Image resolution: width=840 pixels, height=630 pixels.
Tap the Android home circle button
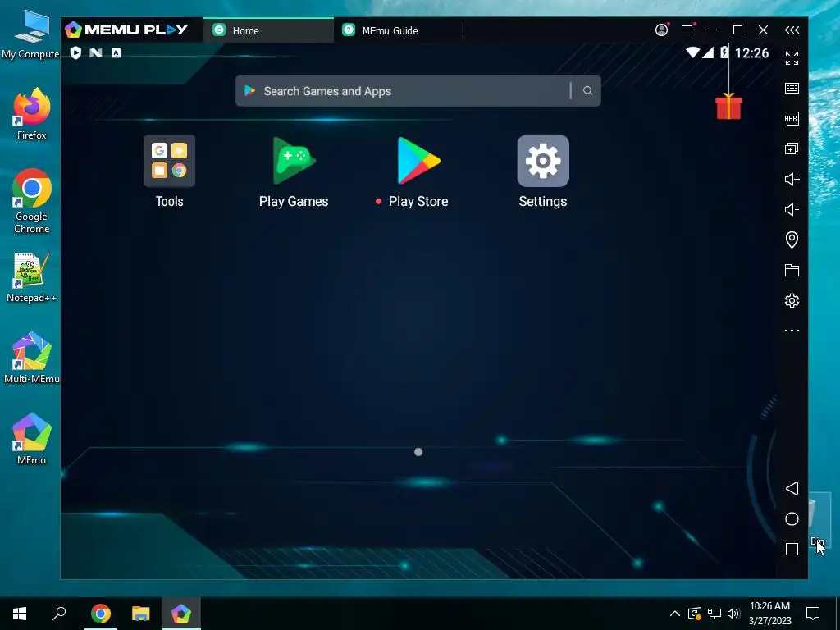792,519
